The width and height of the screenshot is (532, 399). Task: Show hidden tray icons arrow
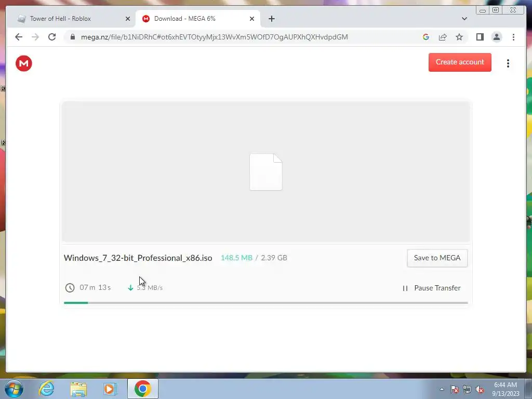pos(442,389)
